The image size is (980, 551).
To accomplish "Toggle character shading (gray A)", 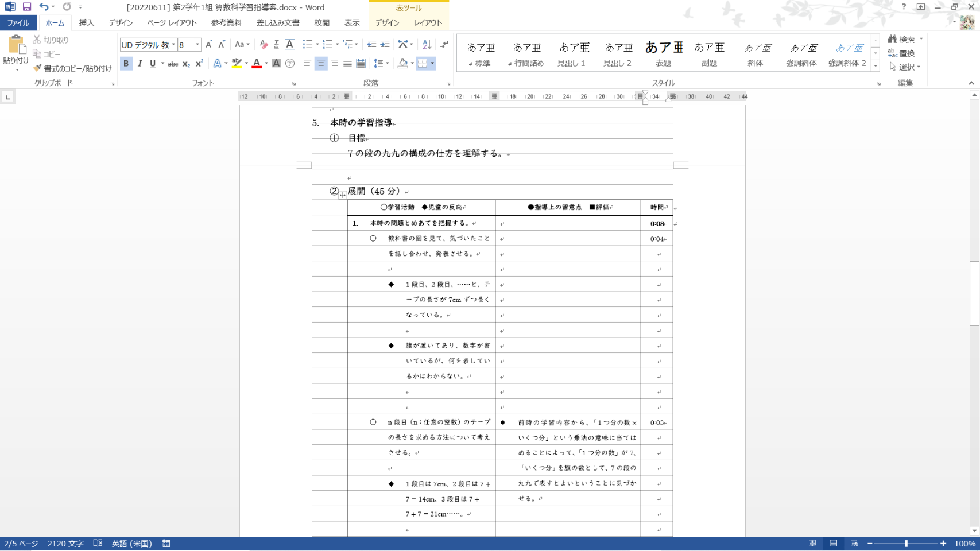I will click(x=277, y=64).
